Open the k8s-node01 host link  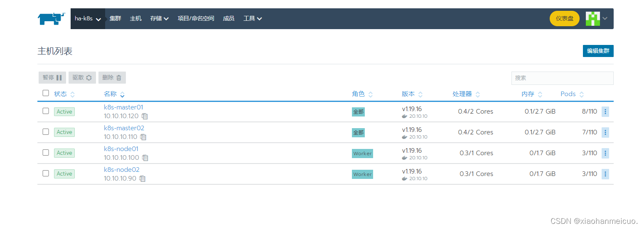pos(121,149)
